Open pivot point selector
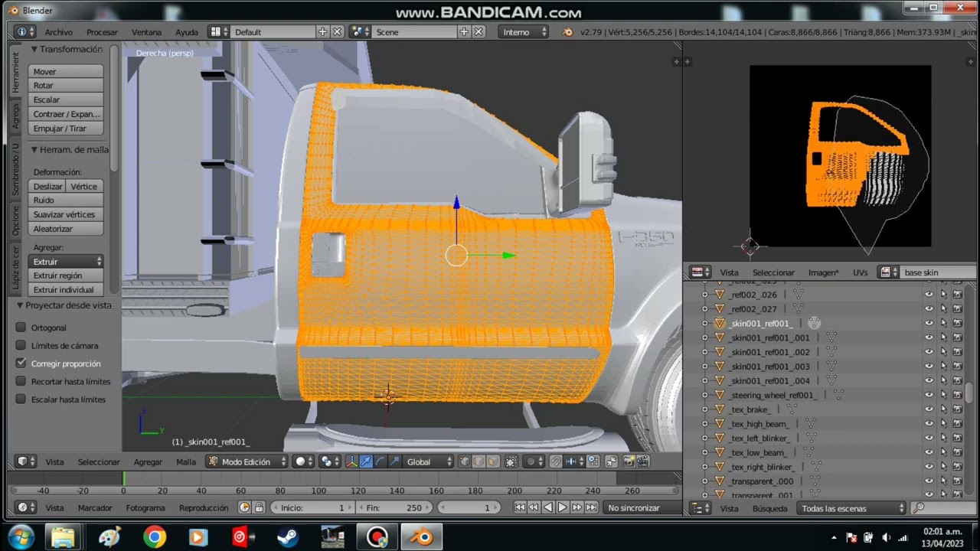 tap(330, 461)
